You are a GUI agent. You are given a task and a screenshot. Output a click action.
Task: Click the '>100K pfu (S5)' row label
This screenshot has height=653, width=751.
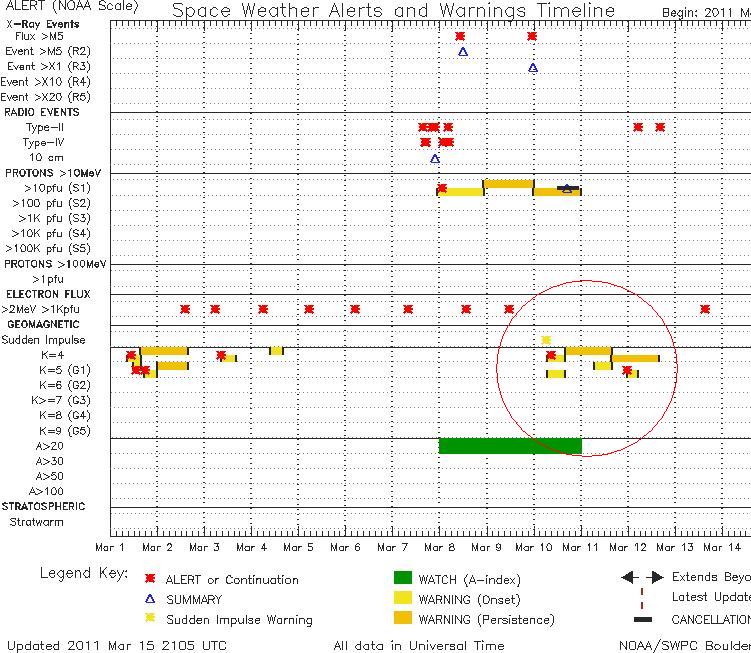point(47,249)
